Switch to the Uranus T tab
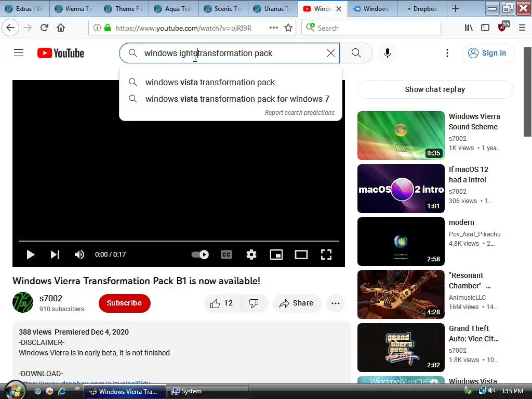The height and width of the screenshot is (399, 532). point(273,9)
